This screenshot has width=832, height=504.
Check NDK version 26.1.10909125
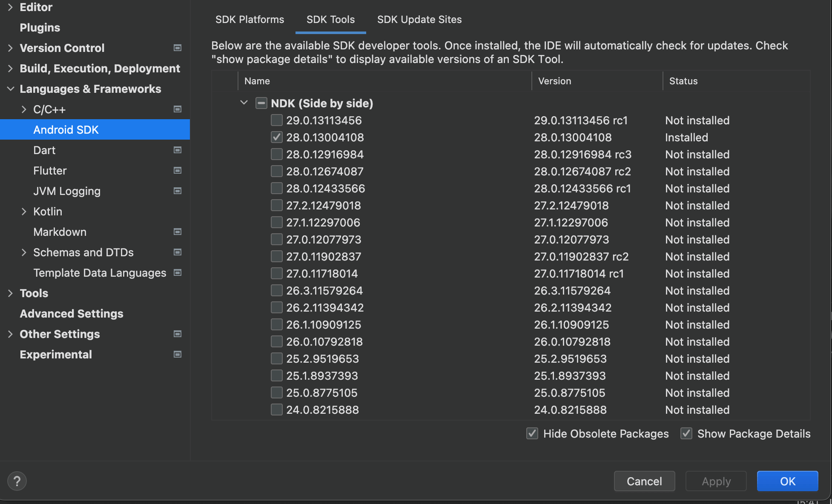[277, 324]
